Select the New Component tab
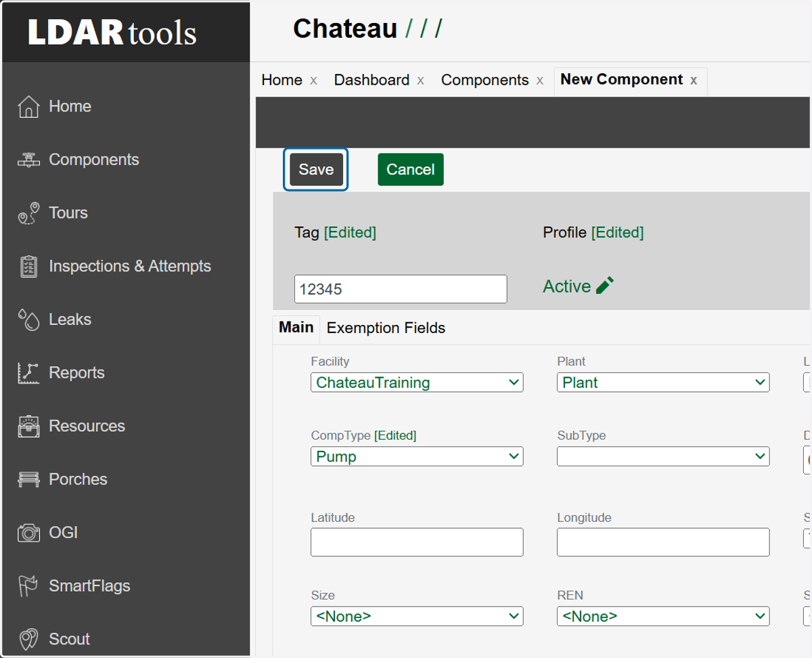Screen dimensions: 812x658 pos(622,79)
